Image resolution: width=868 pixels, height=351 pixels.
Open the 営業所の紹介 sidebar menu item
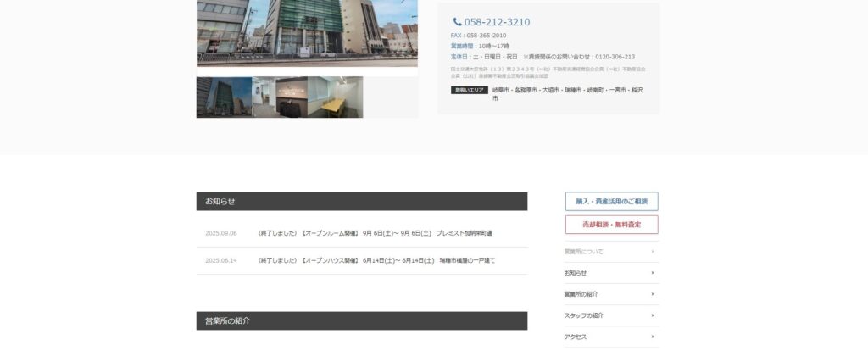tap(581, 294)
